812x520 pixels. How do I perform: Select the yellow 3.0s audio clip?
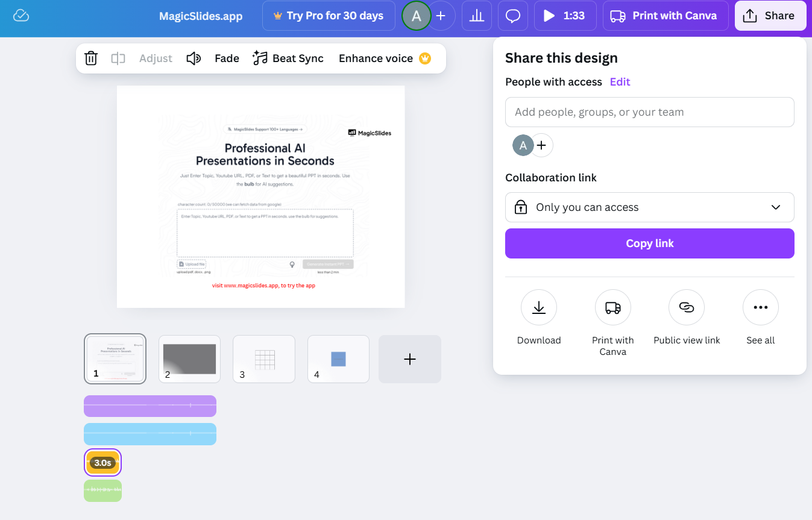pos(102,463)
